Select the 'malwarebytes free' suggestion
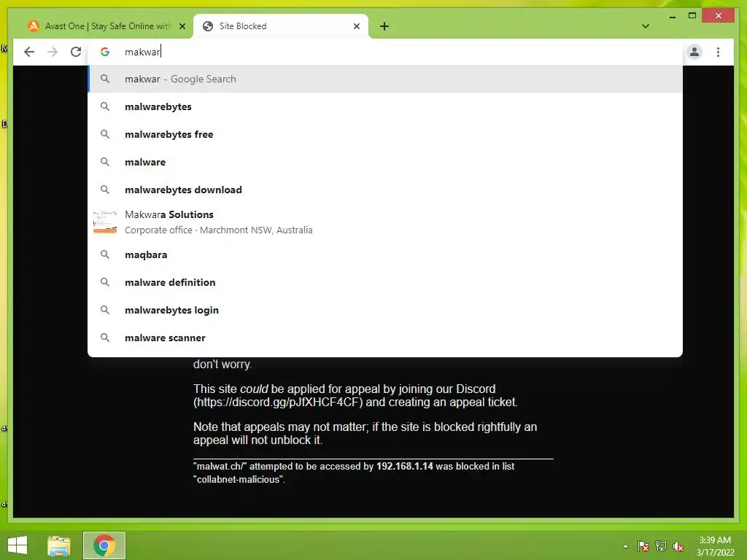This screenshot has width=747, height=560. point(385,134)
